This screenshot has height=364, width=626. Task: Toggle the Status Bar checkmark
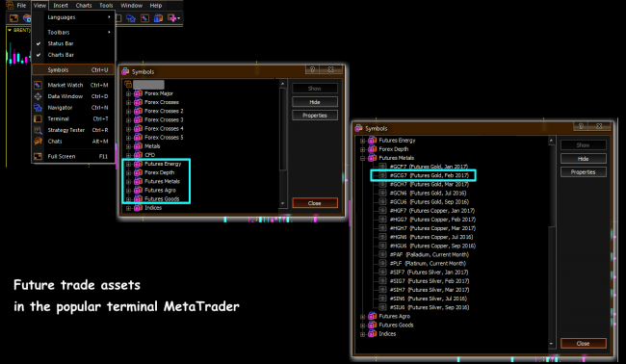coord(39,43)
